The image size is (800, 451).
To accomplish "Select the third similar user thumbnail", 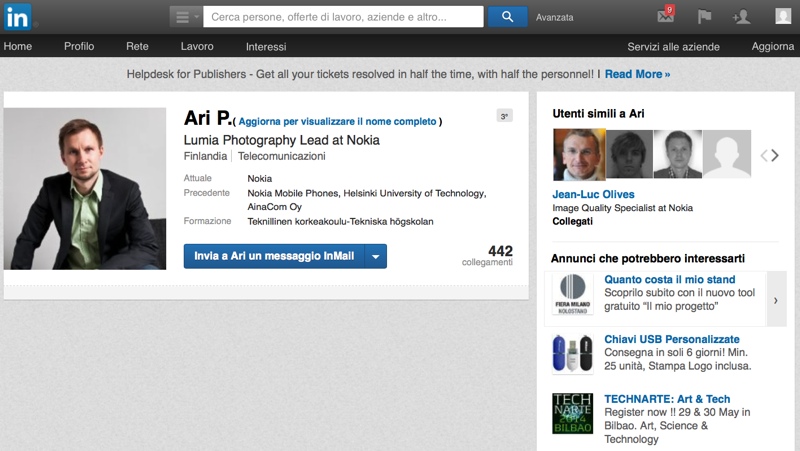I will (x=678, y=154).
